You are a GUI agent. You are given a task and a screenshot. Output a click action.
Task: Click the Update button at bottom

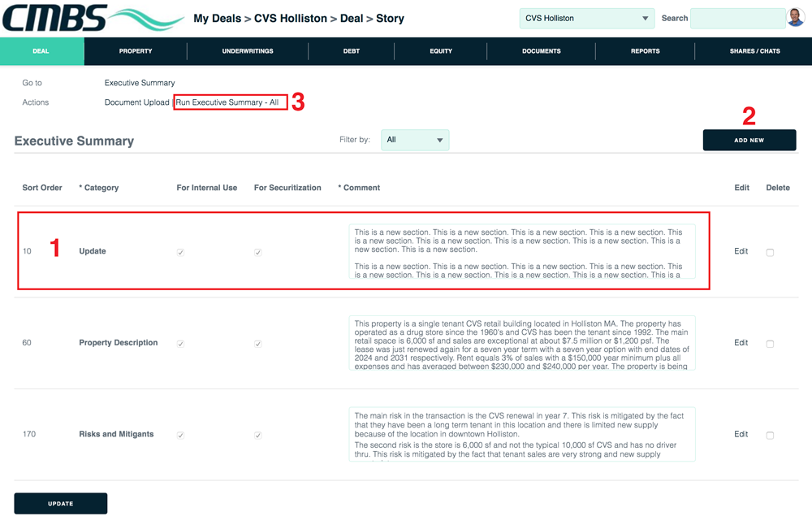click(61, 503)
